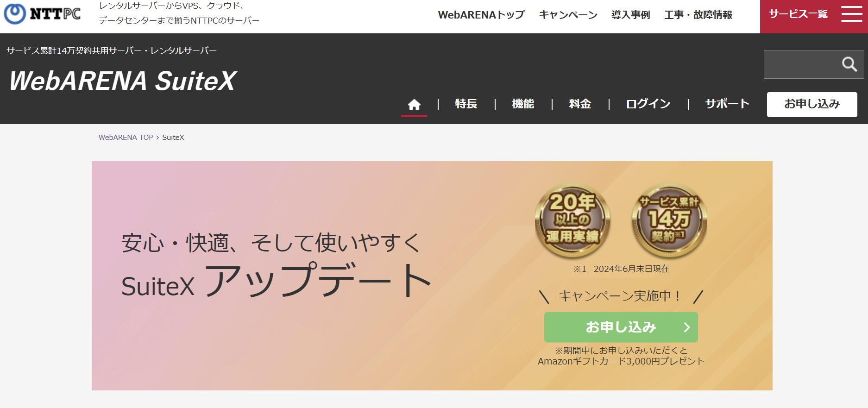Click WebARENA TOP breadcrumb link
This screenshot has width=868, height=408.
126,138
